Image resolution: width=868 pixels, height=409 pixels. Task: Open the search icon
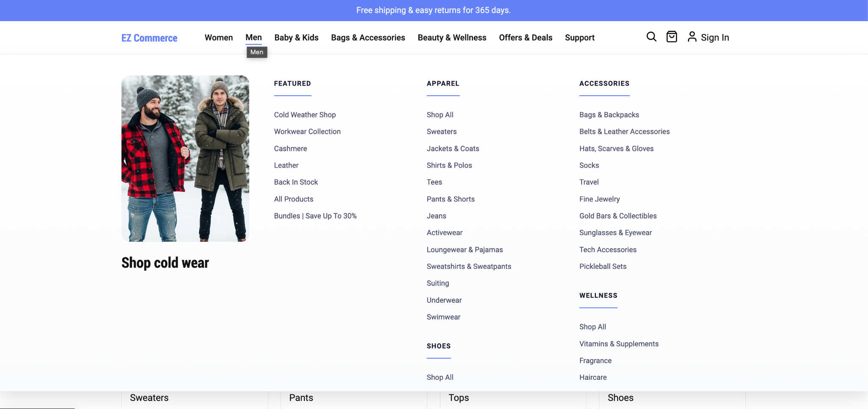coord(651,37)
